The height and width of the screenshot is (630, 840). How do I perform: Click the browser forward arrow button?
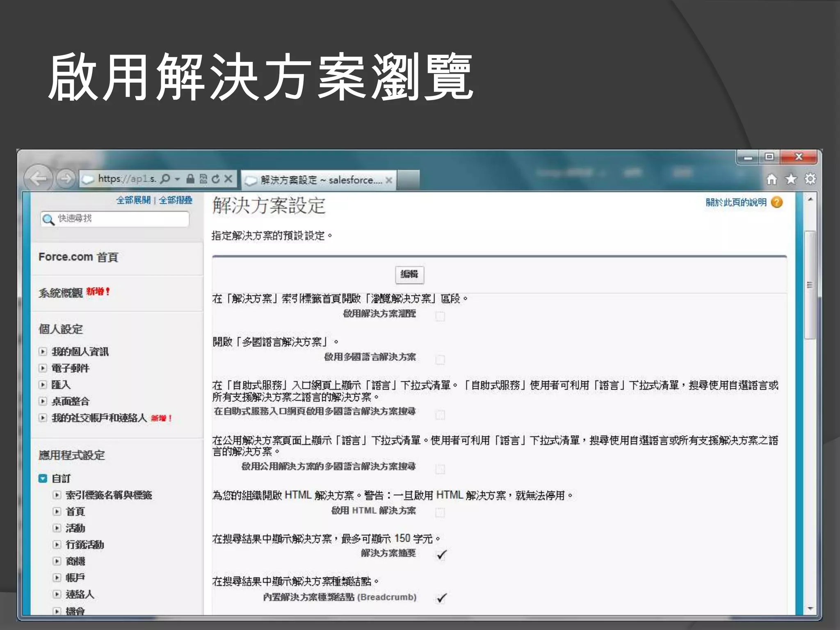point(66,178)
